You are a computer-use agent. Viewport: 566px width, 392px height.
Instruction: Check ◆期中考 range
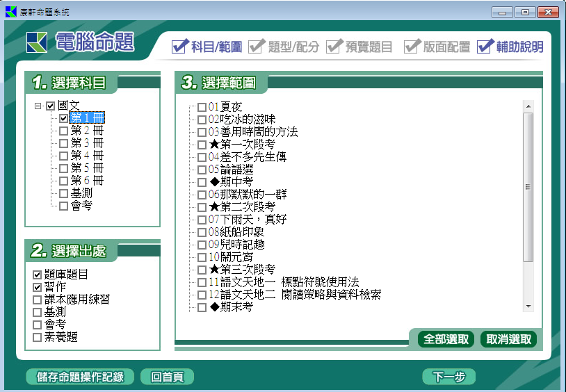tap(202, 182)
